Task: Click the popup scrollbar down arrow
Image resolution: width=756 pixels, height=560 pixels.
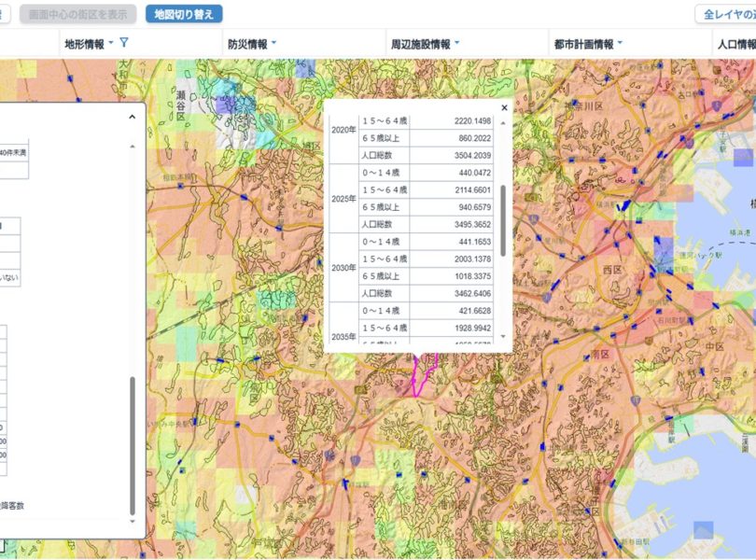Action: click(504, 336)
